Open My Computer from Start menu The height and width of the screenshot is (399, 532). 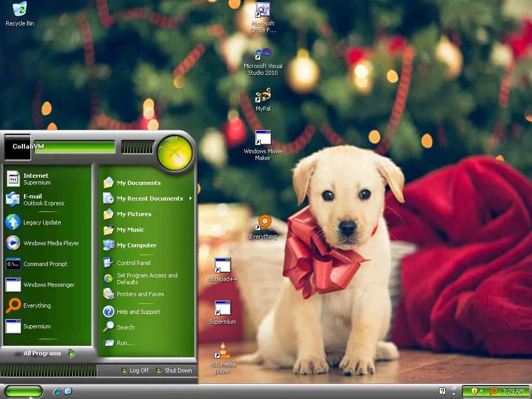[x=147, y=245]
